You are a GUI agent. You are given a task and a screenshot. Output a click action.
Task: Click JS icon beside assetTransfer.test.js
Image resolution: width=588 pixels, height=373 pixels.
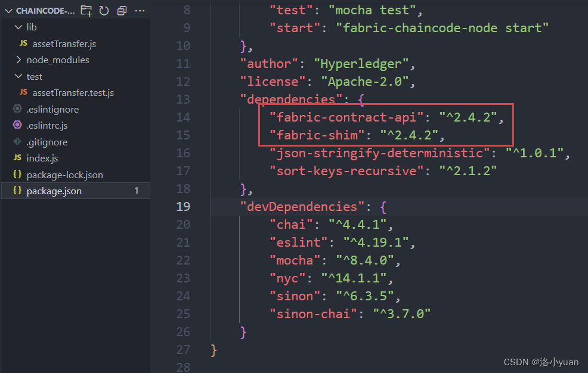click(x=23, y=92)
